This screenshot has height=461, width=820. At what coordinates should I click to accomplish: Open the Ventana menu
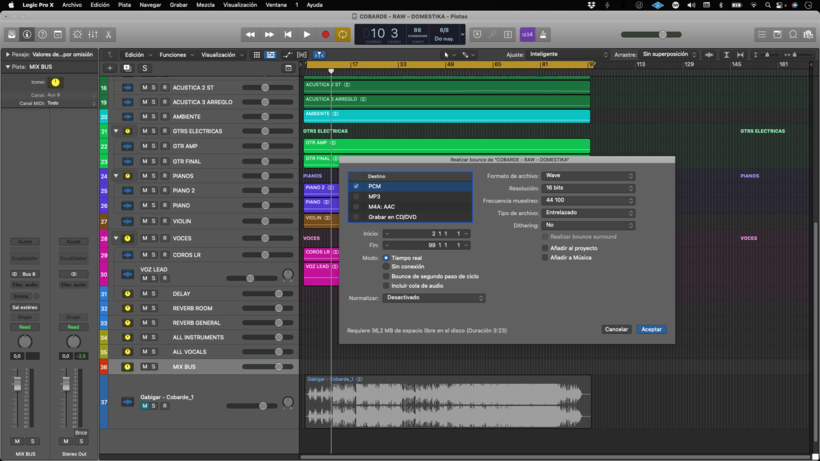(x=276, y=5)
